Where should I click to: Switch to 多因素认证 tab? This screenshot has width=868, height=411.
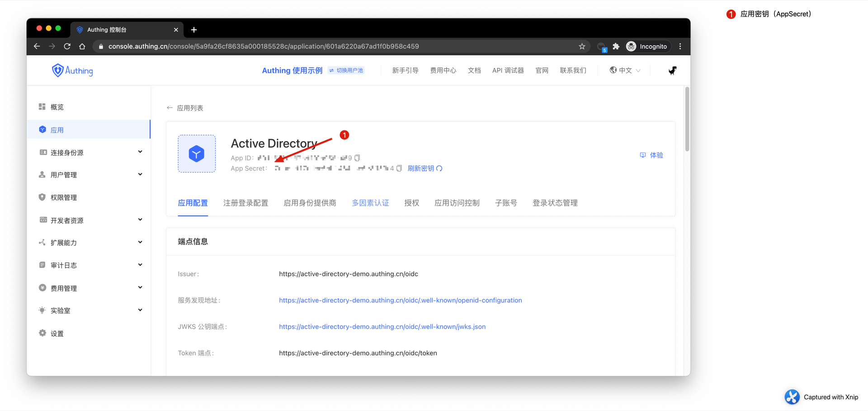[370, 203]
